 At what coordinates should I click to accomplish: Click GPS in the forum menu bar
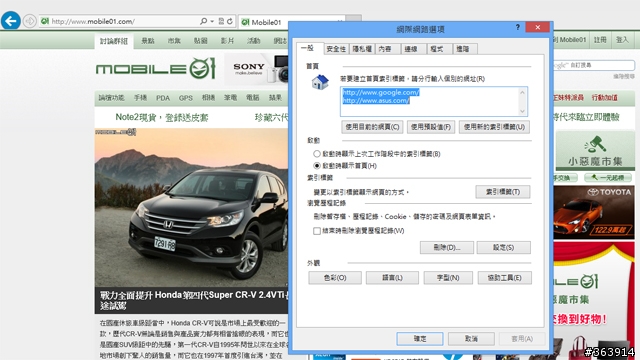coord(186,98)
